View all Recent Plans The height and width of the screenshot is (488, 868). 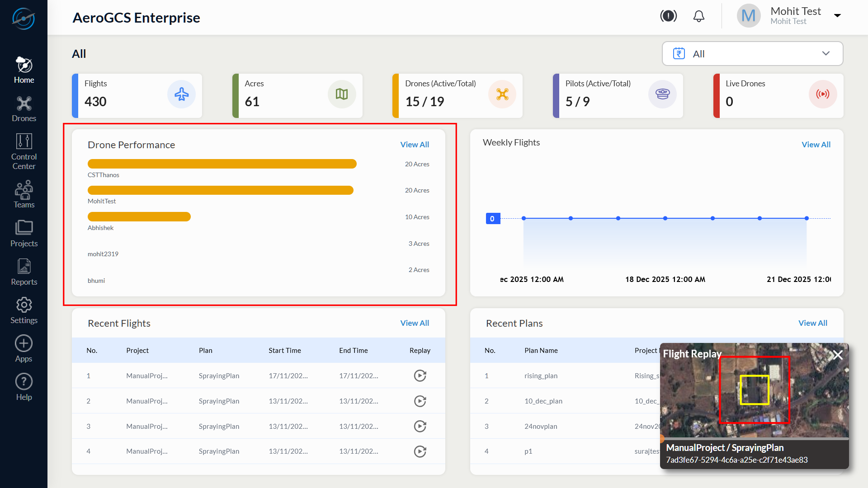[812, 323]
